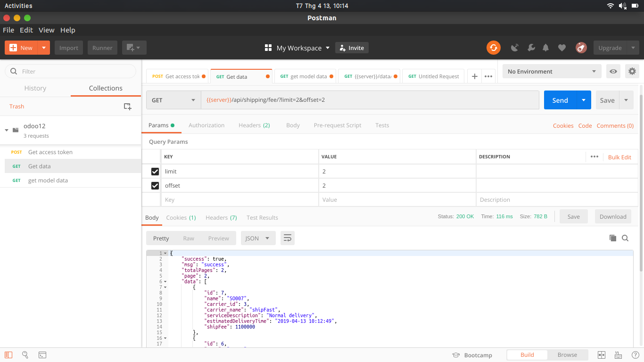Uncheck the offset query parameter

pyautogui.click(x=155, y=186)
